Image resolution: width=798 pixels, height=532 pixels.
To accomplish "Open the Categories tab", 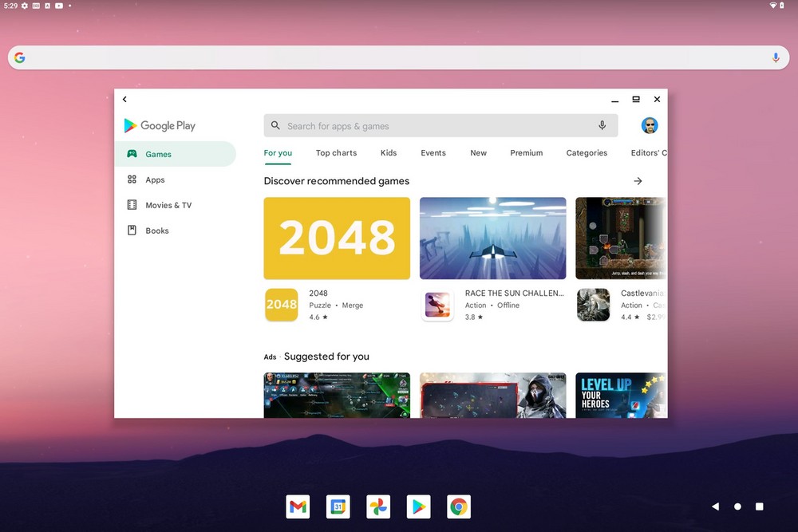I will click(x=587, y=153).
